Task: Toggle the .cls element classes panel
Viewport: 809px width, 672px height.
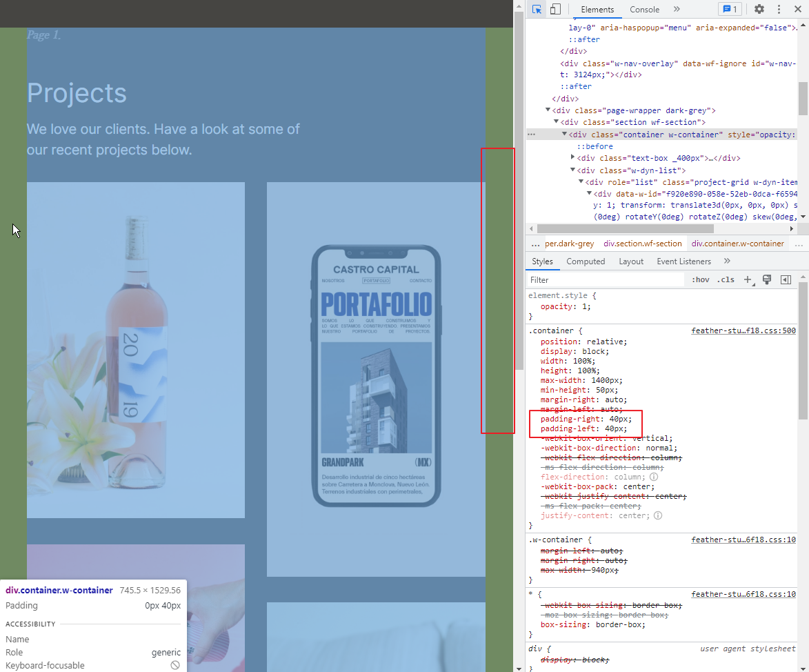Action: (726, 279)
